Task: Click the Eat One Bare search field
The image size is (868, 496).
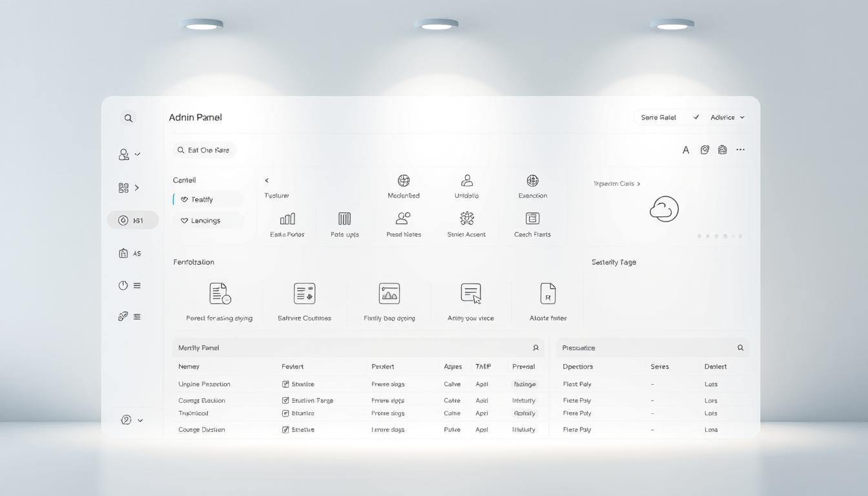Action: [x=205, y=150]
